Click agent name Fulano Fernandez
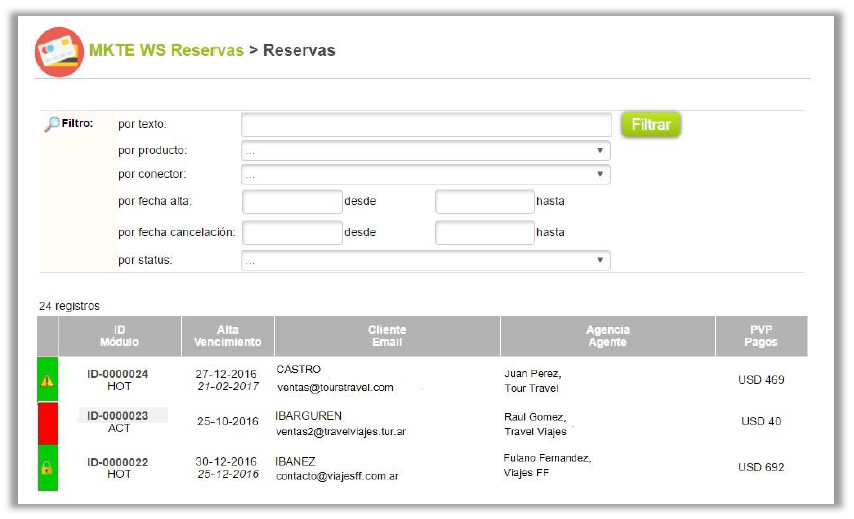 [547, 458]
